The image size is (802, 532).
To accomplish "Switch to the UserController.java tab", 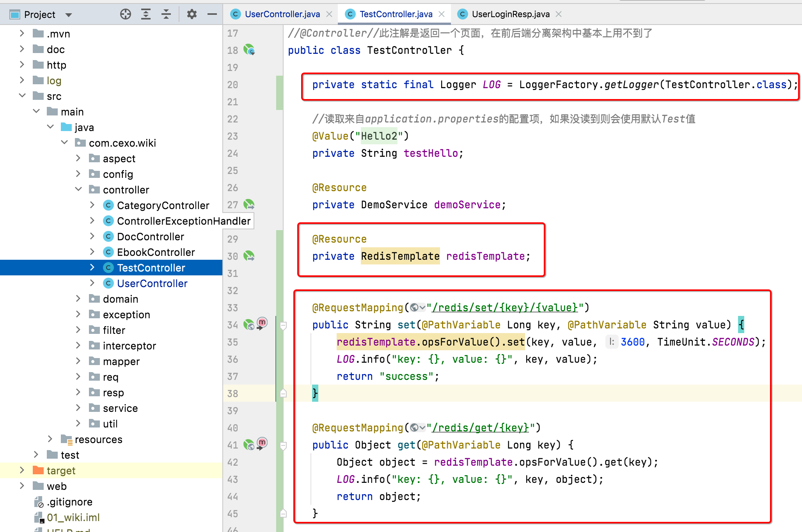I will pyautogui.click(x=282, y=14).
